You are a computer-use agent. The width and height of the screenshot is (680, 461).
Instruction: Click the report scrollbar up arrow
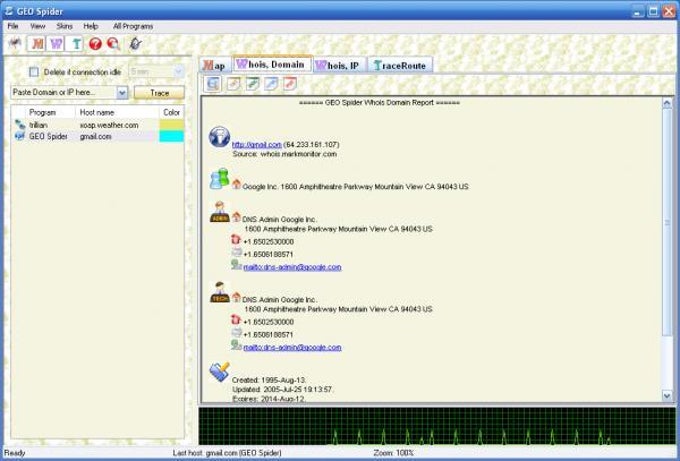pyautogui.click(x=667, y=103)
